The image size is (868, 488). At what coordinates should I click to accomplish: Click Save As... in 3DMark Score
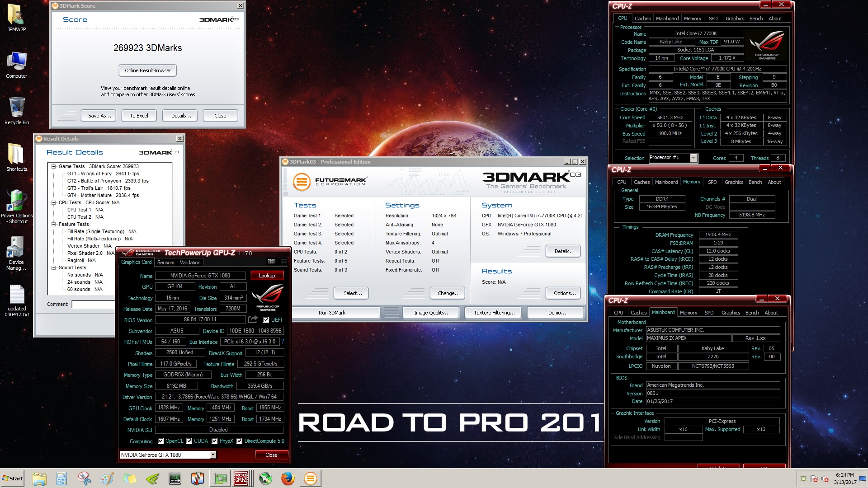click(99, 116)
